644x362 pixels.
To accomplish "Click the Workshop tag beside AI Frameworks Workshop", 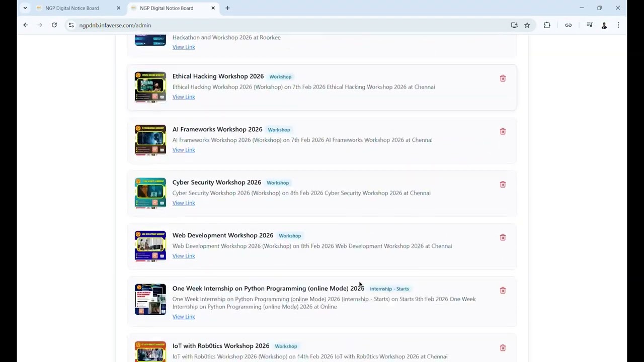I will (x=279, y=130).
